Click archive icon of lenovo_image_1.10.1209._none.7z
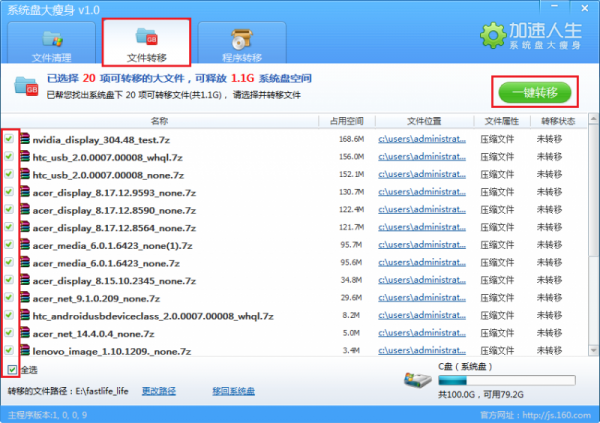Image resolution: width=600 pixels, height=423 pixels. coord(25,350)
